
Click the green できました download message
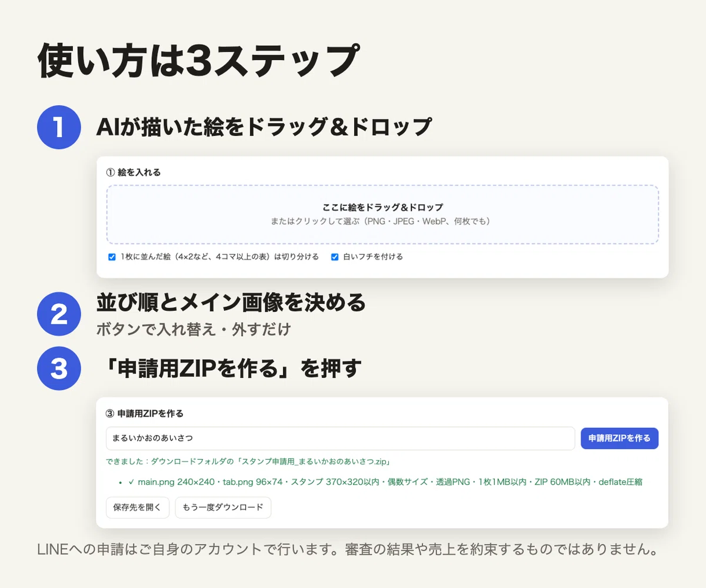tap(248, 461)
